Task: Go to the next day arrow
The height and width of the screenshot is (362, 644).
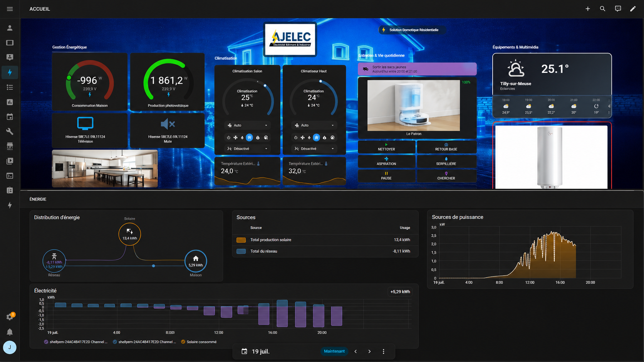Action: [369, 351]
